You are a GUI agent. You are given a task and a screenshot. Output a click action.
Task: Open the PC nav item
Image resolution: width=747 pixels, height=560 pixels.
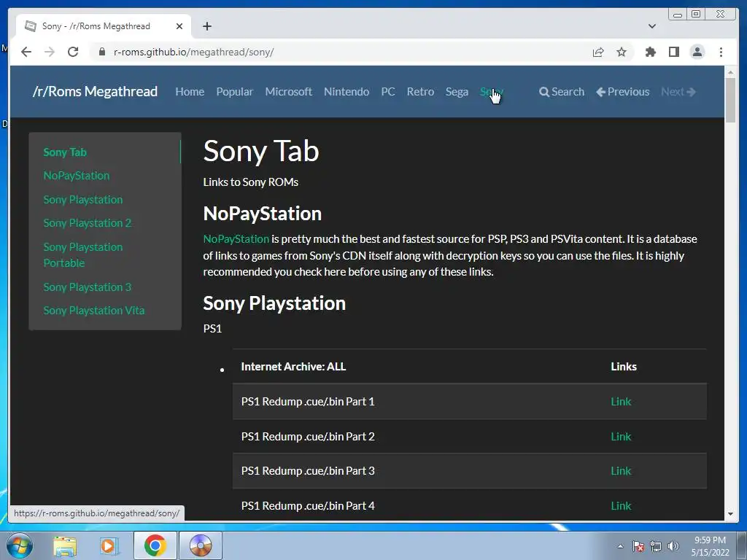(x=388, y=92)
